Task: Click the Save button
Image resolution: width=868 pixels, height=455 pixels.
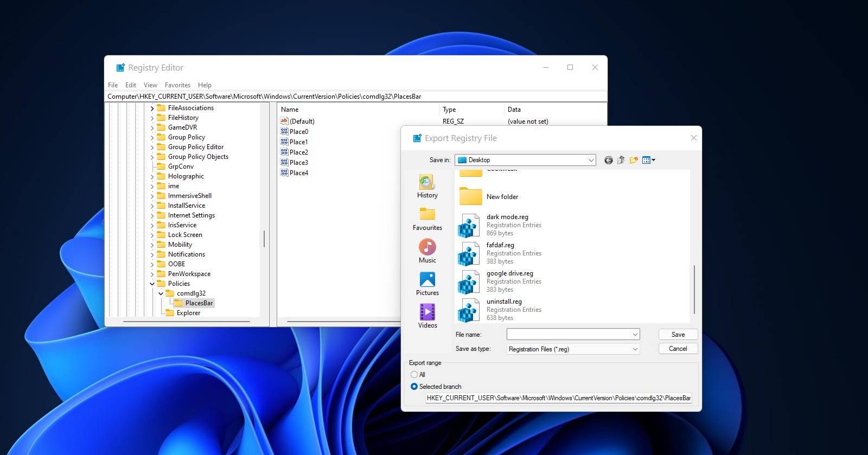Action: (678, 335)
